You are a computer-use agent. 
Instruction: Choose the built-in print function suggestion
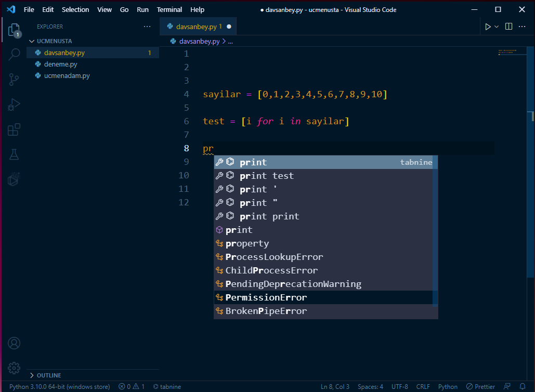(x=323, y=230)
